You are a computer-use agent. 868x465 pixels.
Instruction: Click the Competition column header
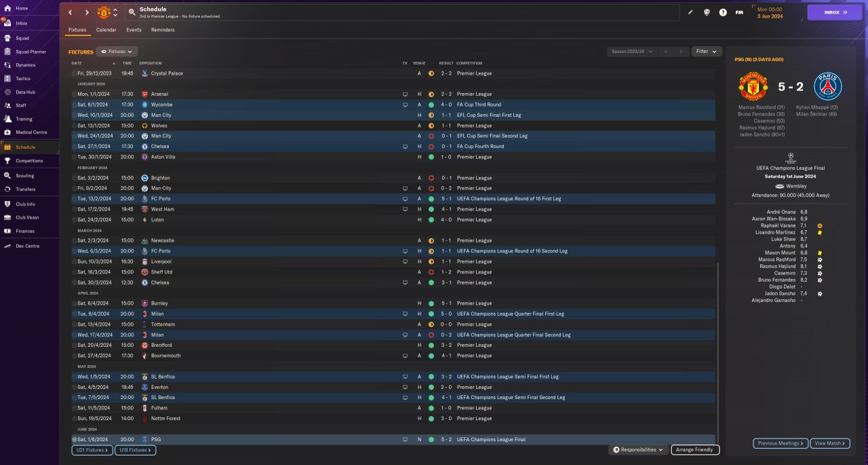(469, 63)
